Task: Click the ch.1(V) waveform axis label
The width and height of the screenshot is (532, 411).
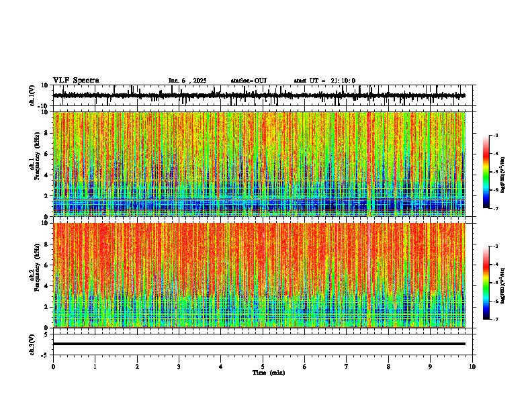Action: [x=32, y=95]
